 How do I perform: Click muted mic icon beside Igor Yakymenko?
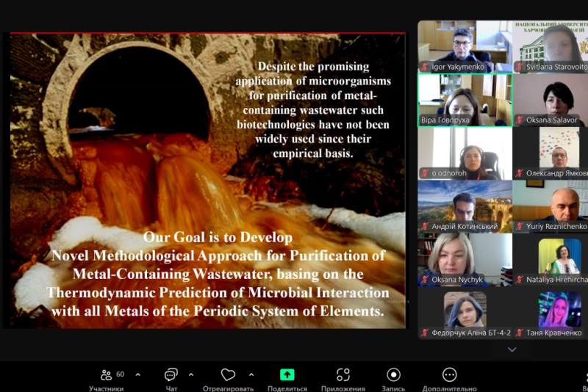(x=425, y=67)
